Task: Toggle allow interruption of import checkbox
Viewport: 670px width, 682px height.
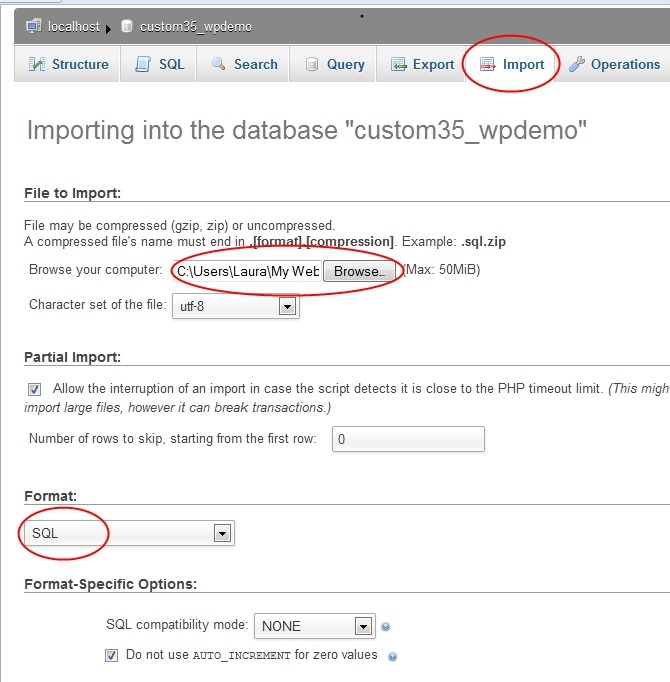Action: [34, 389]
